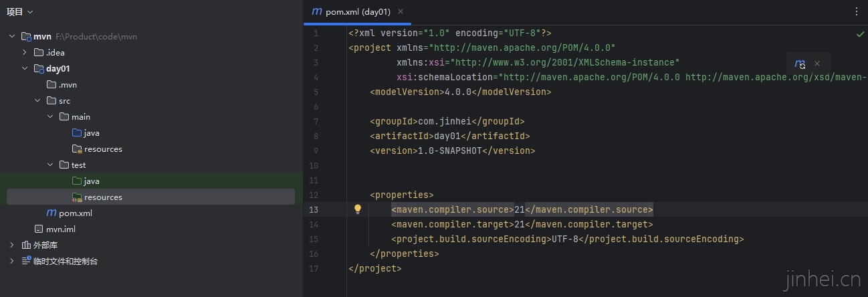Expand the .idea folder
Image resolution: width=868 pixels, height=297 pixels.
(24, 52)
